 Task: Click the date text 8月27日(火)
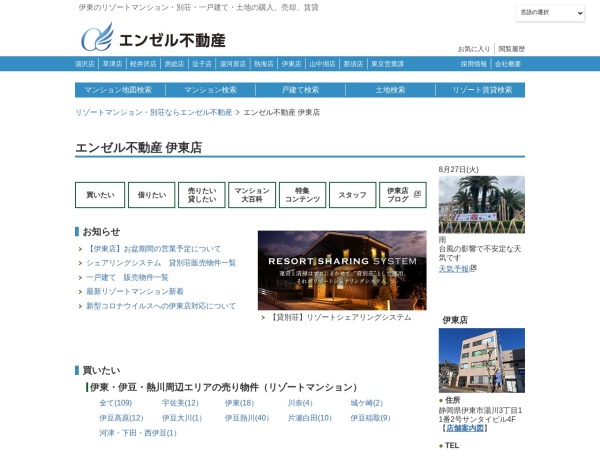[x=458, y=169]
